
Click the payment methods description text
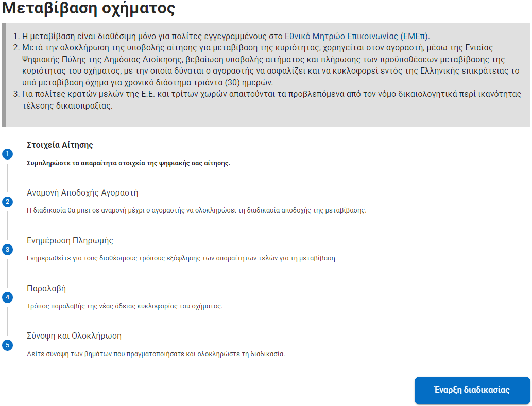(x=181, y=258)
